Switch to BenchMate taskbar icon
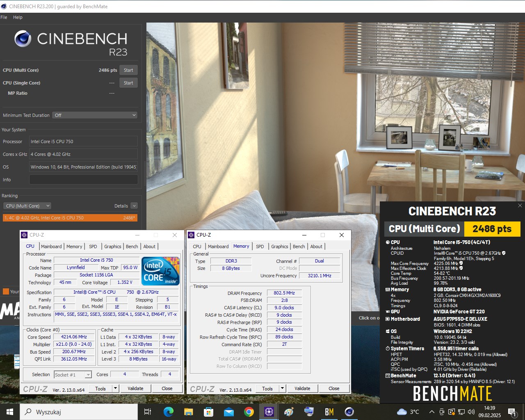 point(329,412)
